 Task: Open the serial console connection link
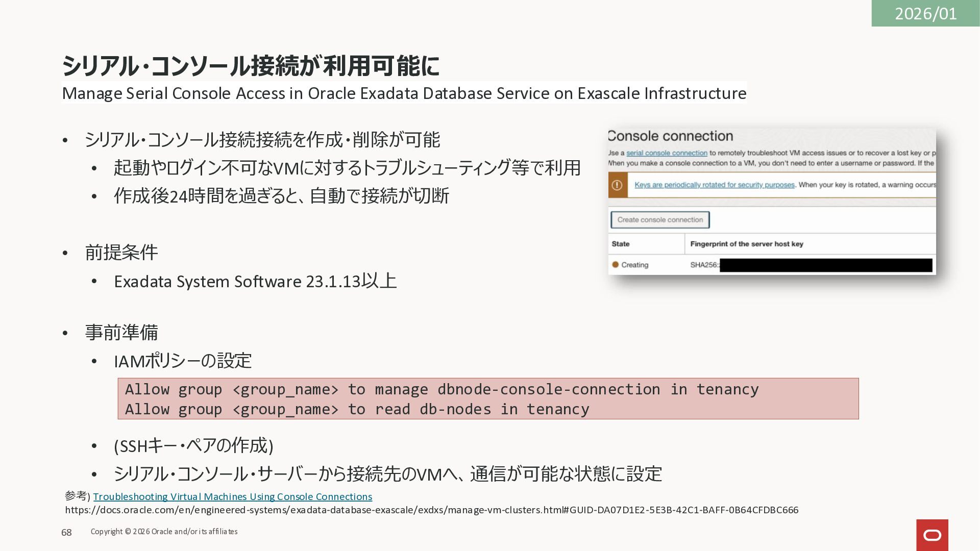click(x=667, y=153)
